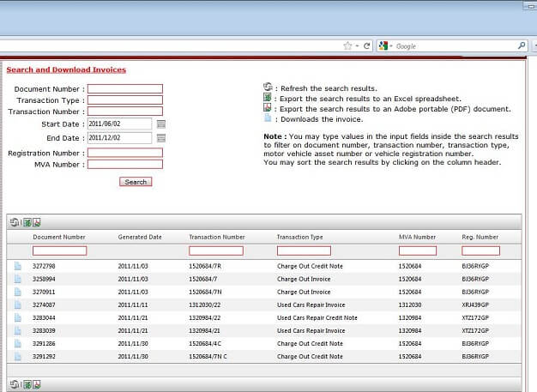Download invoice for document 3272798
The image size is (537, 392).
click(x=18, y=266)
